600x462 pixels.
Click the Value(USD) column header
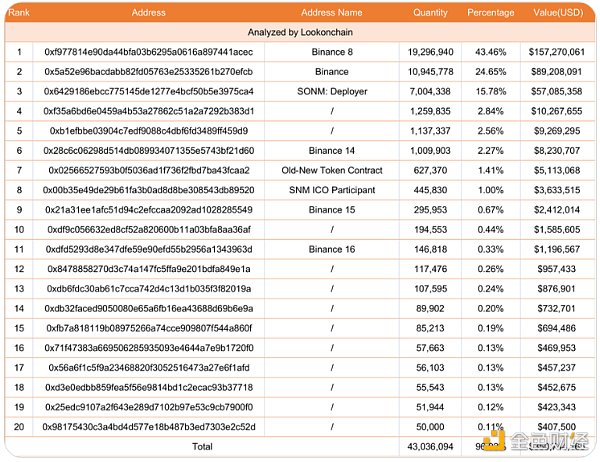[x=556, y=14]
